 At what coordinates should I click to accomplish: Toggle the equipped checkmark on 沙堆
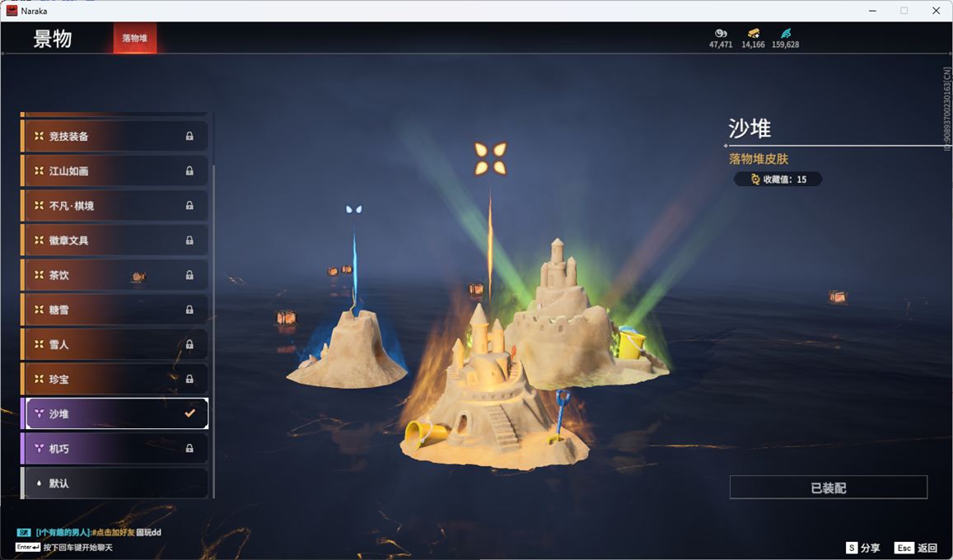189,413
